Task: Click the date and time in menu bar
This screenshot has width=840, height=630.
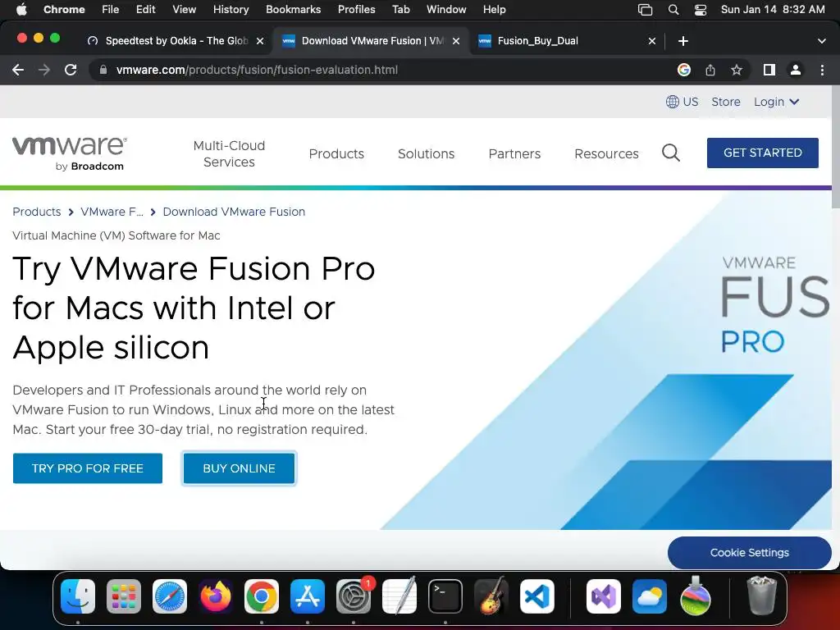Action: pos(773,10)
